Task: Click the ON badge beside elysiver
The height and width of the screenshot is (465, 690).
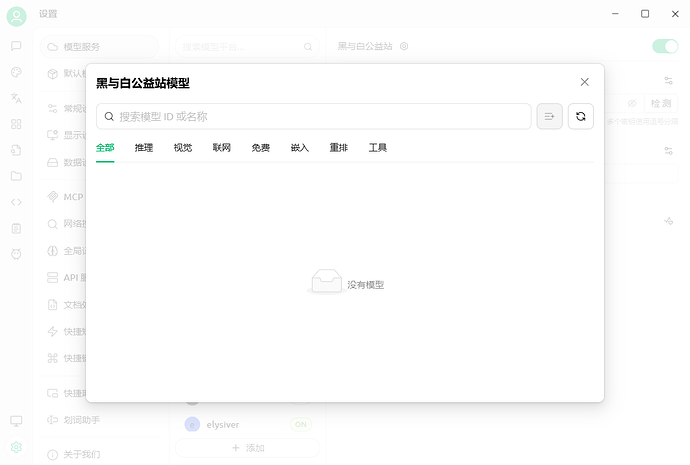Action: coord(301,425)
